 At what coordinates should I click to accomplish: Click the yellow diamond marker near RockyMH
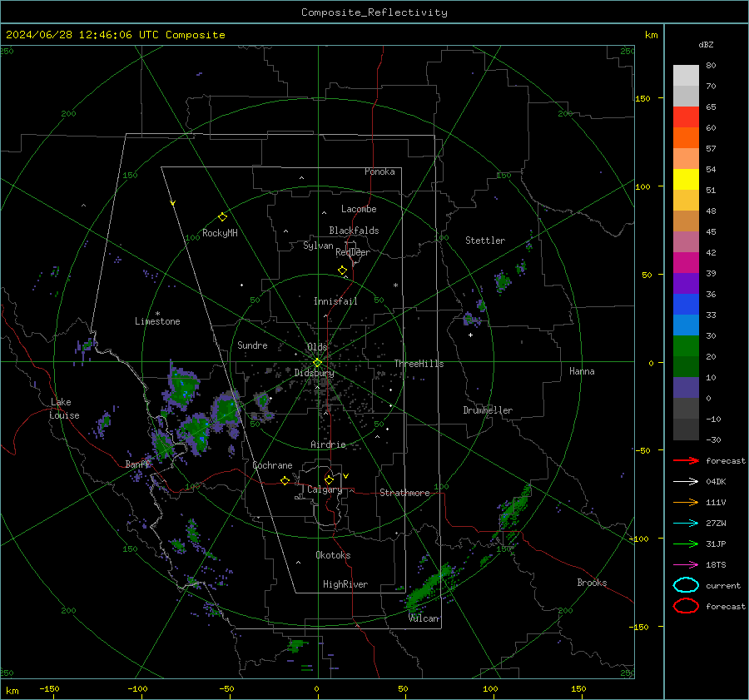coord(222,217)
